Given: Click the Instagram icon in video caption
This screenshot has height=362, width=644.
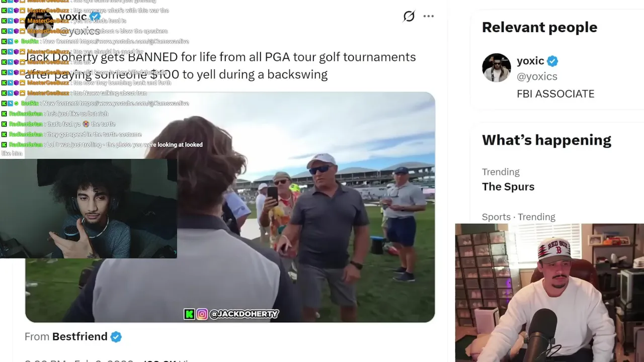Looking at the screenshot, I should pyautogui.click(x=202, y=314).
